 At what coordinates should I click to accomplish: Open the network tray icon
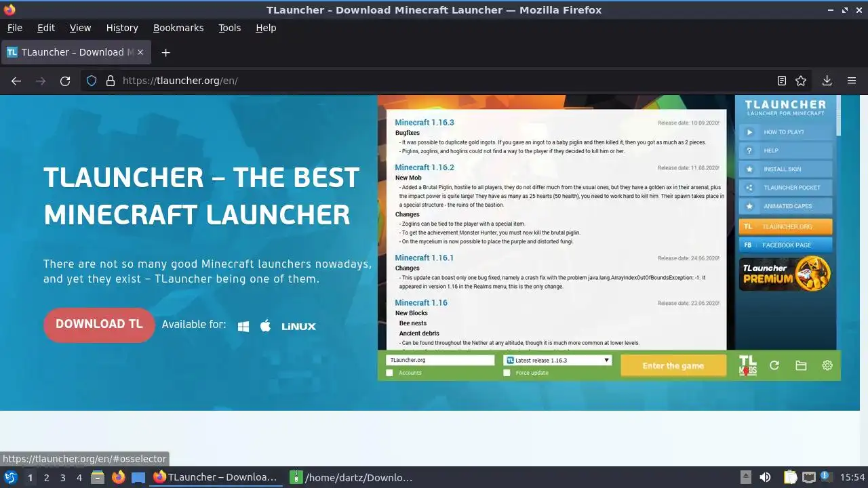tap(808, 477)
